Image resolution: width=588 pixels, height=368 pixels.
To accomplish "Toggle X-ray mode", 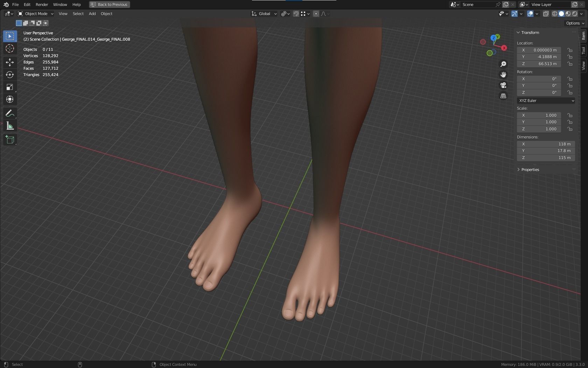I will tap(546, 14).
